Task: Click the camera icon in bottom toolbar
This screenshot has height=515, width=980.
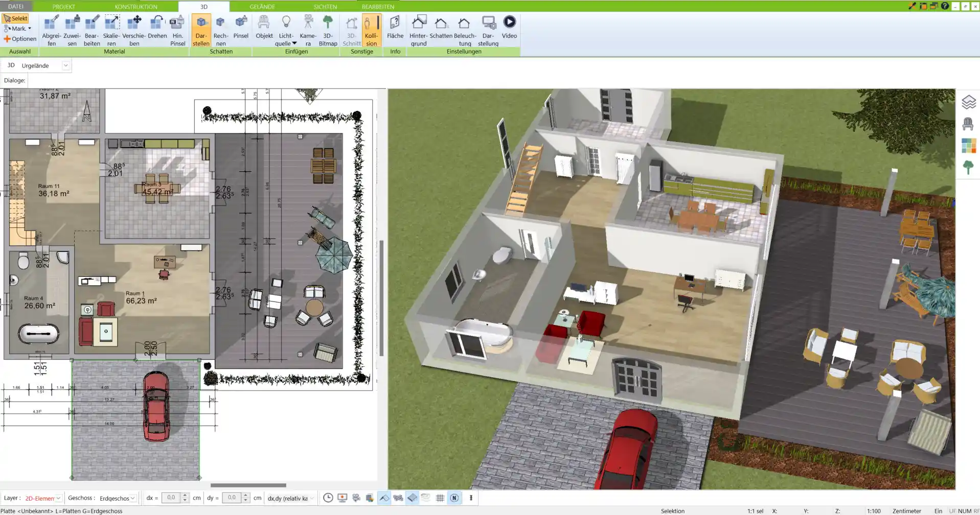Action: (x=356, y=498)
